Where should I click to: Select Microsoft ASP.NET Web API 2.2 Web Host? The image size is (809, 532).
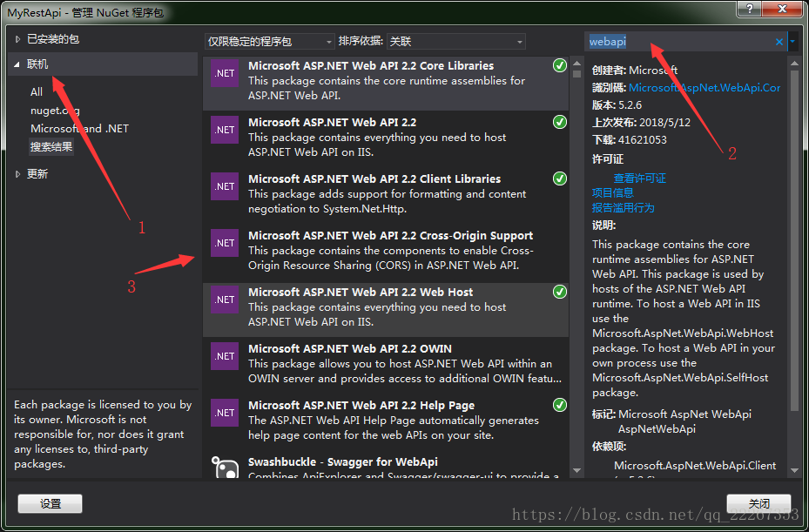coord(386,309)
